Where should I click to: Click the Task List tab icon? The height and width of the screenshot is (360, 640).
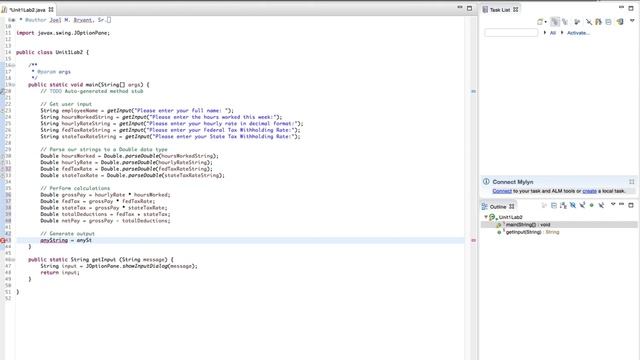[485, 9]
